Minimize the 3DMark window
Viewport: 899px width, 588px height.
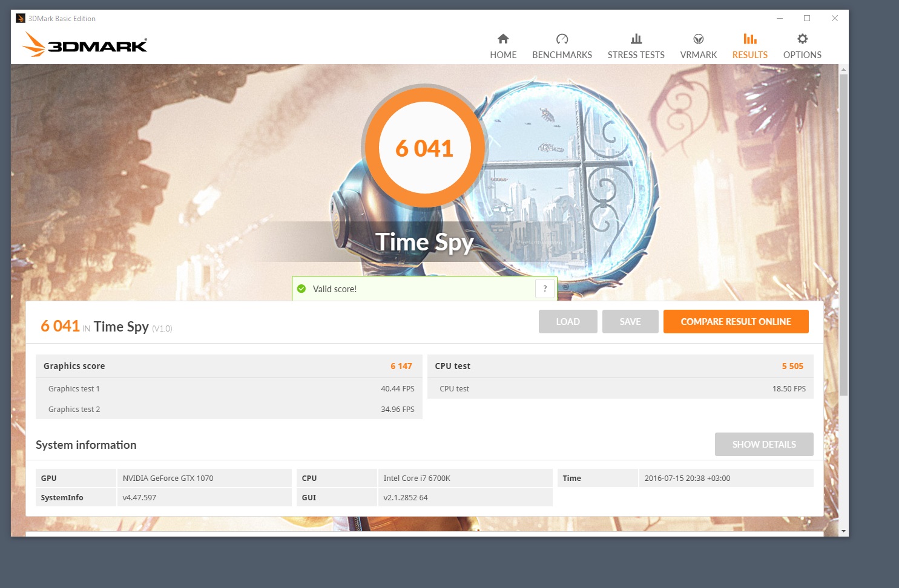pyautogui.click(x=780, y=18)
